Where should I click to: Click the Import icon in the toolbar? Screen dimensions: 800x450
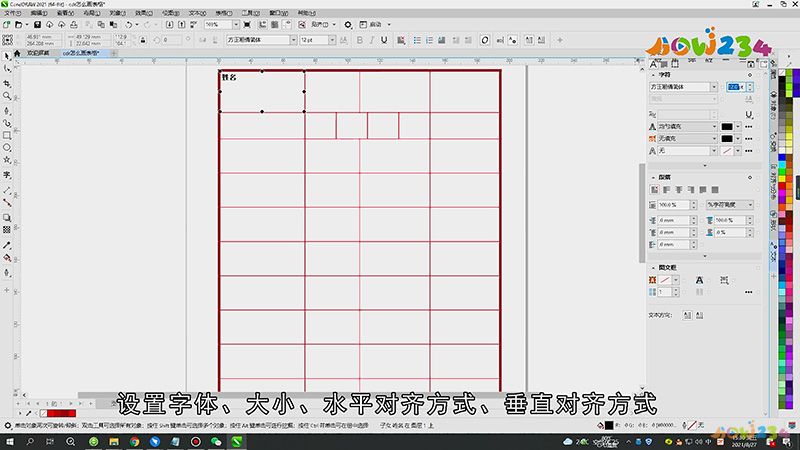pyautogui.click(x=169, y=24)
